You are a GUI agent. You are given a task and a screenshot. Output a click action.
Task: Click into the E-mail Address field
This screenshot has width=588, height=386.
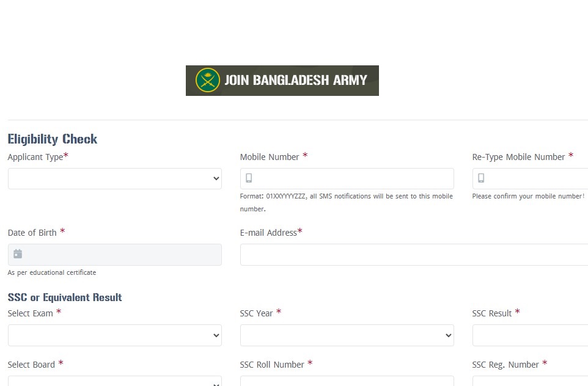click(x=414, y=255)
